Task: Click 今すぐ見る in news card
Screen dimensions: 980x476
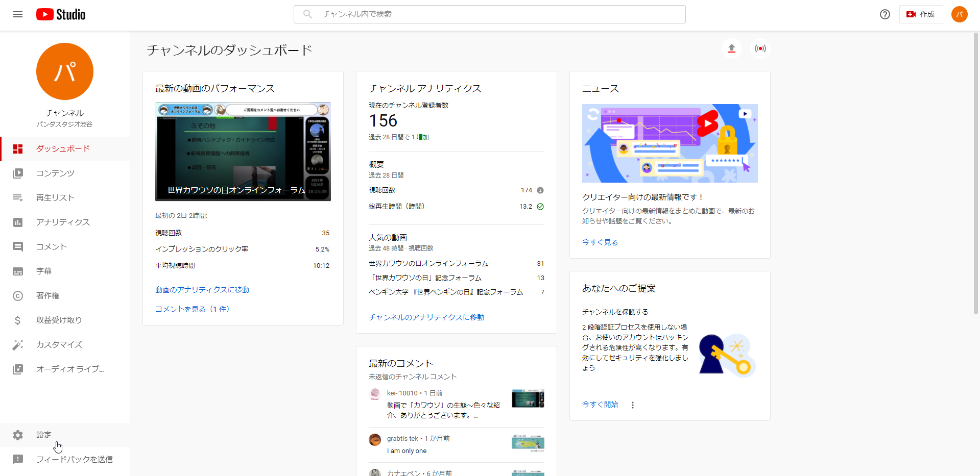Action: (600, 242)
